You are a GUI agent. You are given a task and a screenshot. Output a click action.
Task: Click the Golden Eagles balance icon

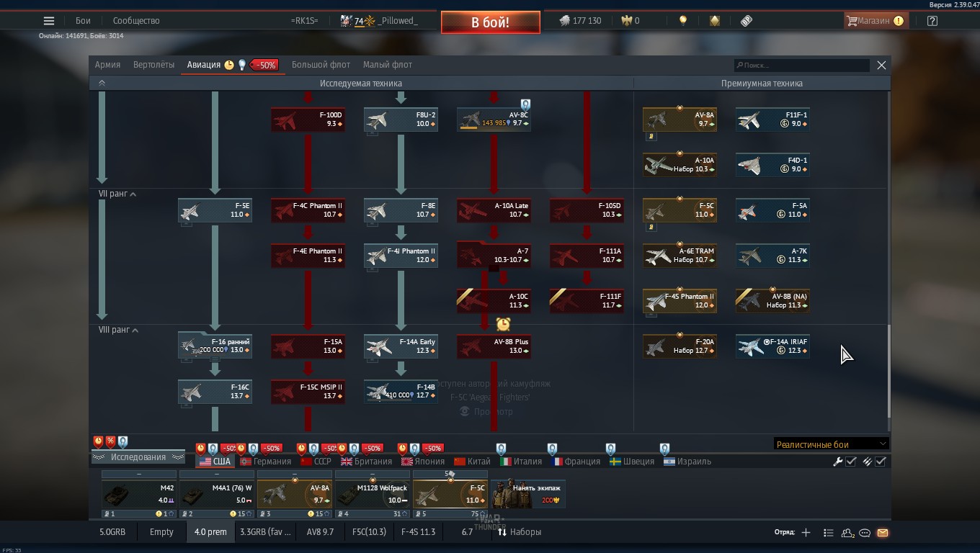pyautogui.click(x=627, y=21)
